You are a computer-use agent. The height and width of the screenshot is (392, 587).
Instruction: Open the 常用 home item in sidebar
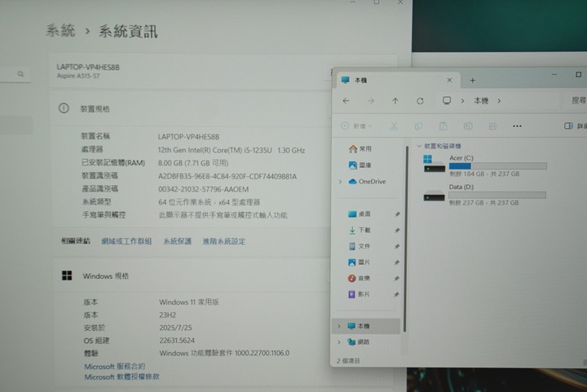(x=360, y=149)
